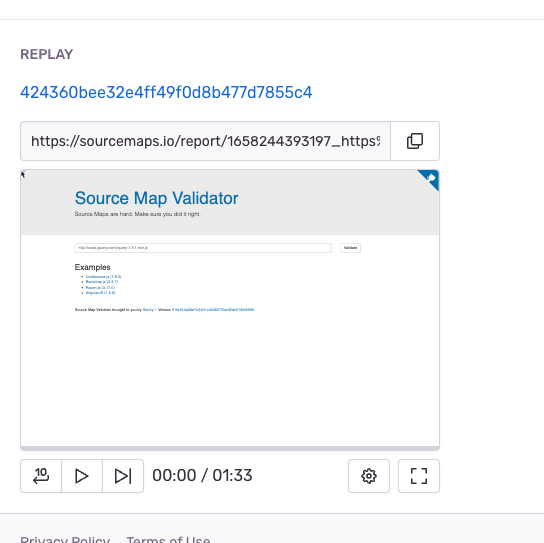
Task: Skip to next replay event
Action: [123, 476]
